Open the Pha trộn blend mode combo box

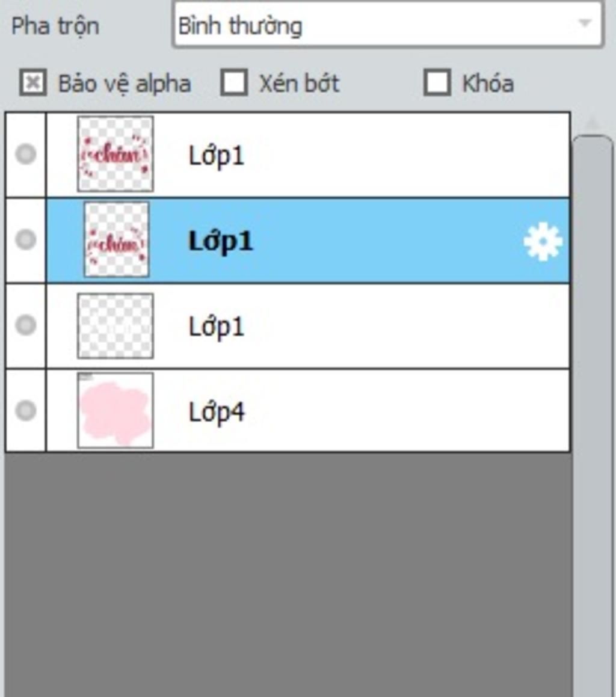pyautogui.click(x=388, y=25)
